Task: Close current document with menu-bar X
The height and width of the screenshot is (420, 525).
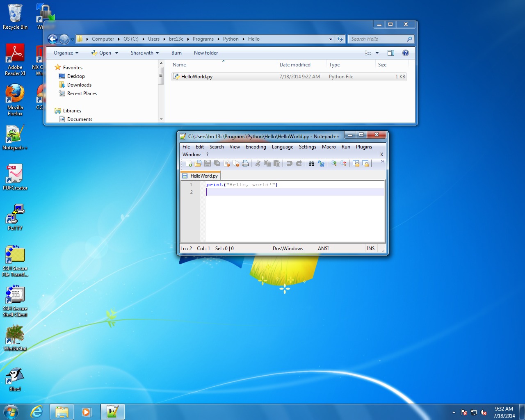Action: pos(381,155)
